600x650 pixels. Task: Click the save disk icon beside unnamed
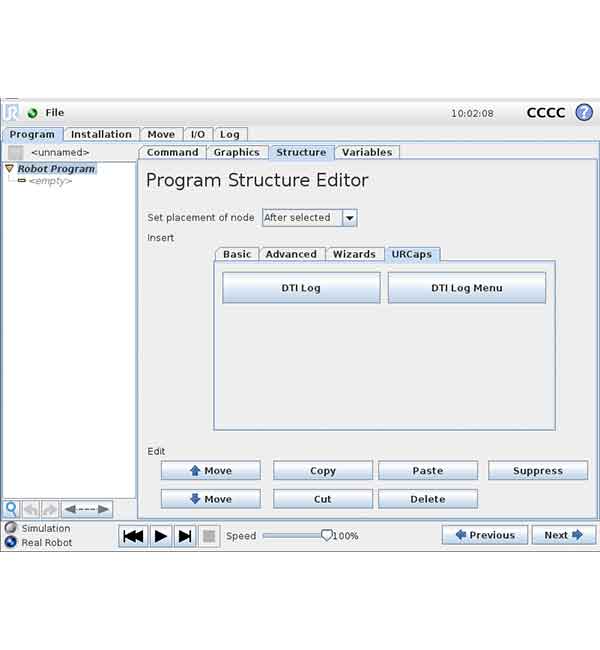pyautogui.click(x=16, y=153)
